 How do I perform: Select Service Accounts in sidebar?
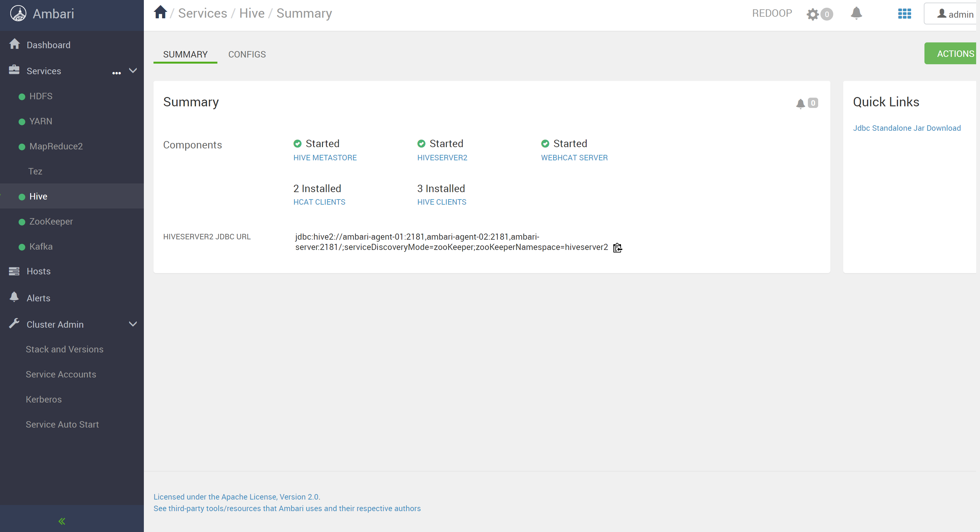click(x=61, y=374)
